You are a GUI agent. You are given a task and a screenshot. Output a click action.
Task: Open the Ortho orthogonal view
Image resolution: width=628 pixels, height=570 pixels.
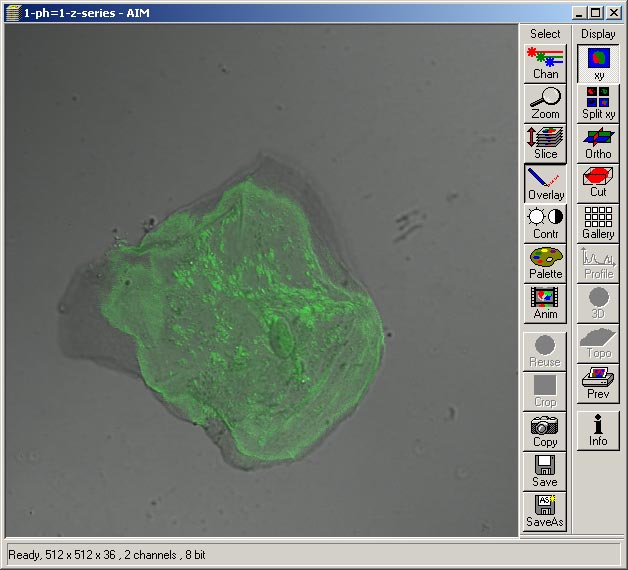pyautogui.click(x=598, y=143)
